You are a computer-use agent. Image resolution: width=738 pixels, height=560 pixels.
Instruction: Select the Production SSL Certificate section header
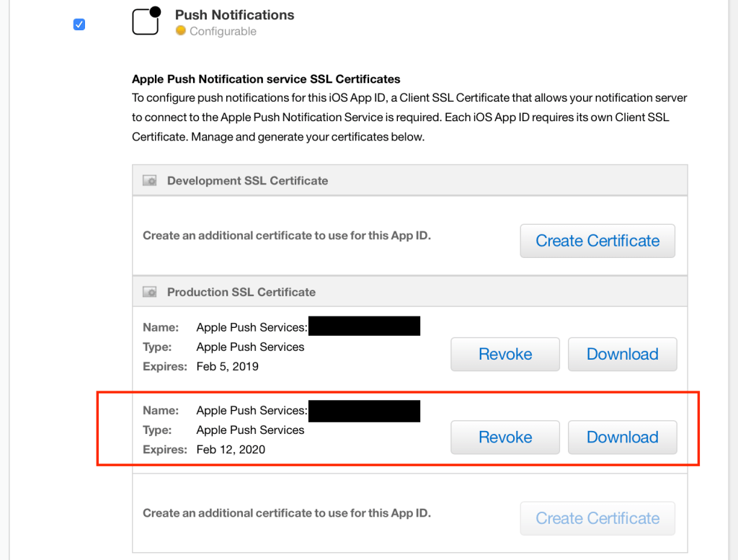[x=241, y=293]
